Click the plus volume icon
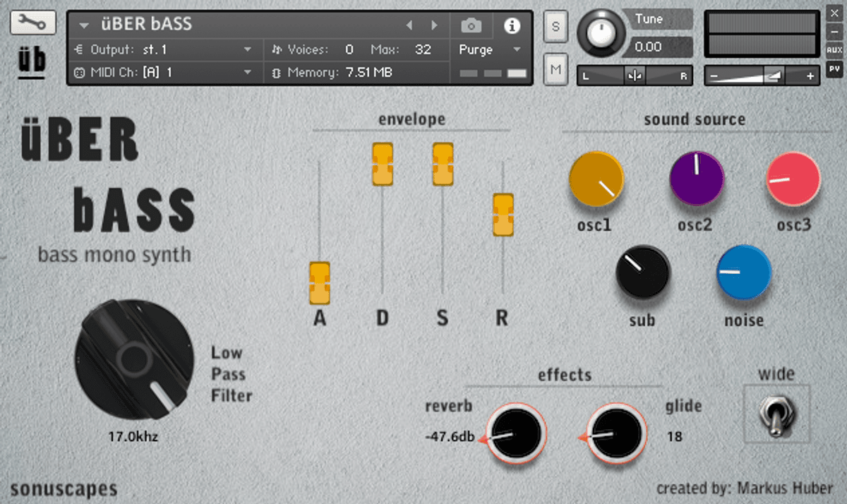Image resolution: width=847 pixels, height=504 pixels. (810, 76)
